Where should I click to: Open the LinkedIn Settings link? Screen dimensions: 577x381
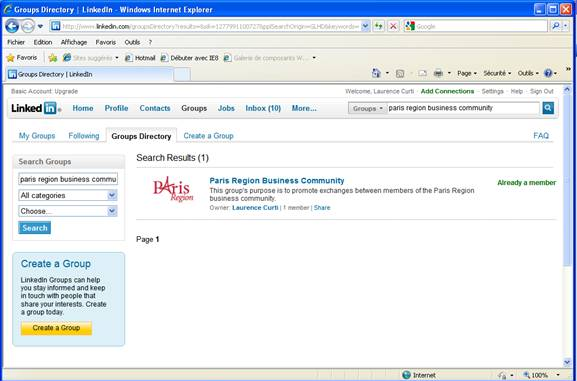click(x=492, y=91)
